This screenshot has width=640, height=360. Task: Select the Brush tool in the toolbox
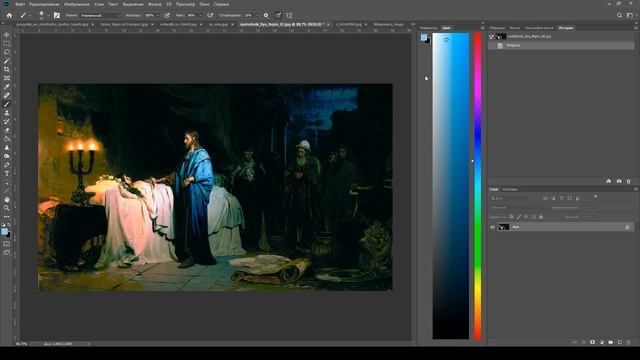[x=7, y=104]
